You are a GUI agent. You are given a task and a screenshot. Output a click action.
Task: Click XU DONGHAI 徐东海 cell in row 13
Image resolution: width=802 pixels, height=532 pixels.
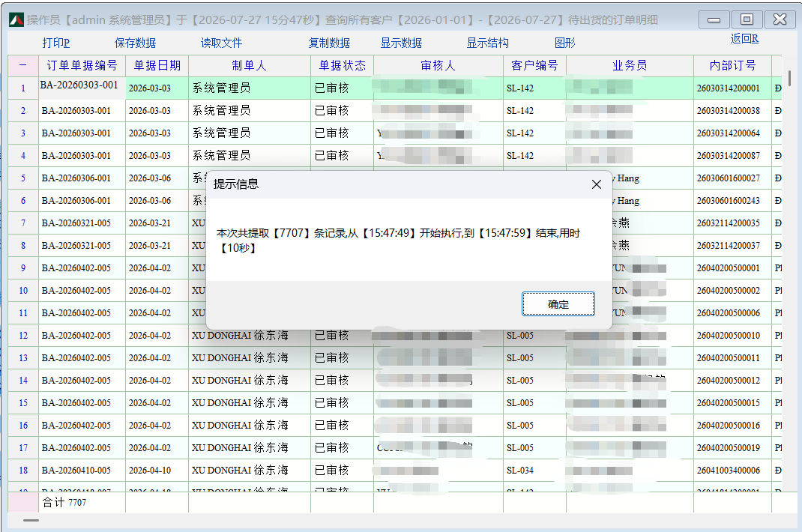pos(250,358)
